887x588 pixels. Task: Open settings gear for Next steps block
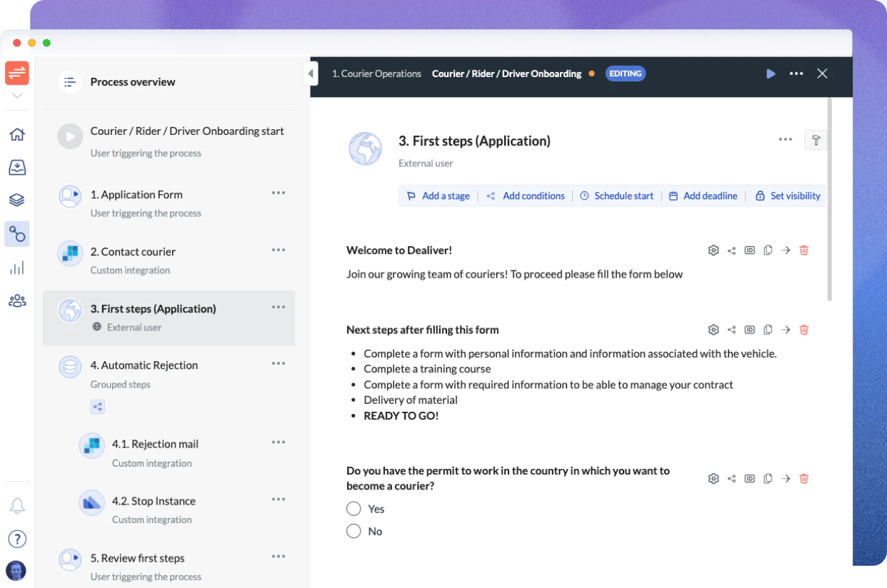(713, 330)
